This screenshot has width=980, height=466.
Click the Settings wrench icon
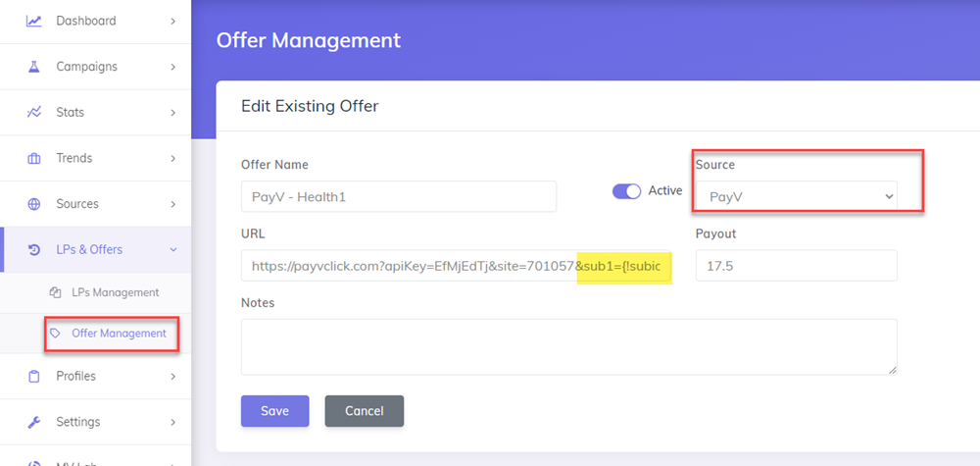33,422
